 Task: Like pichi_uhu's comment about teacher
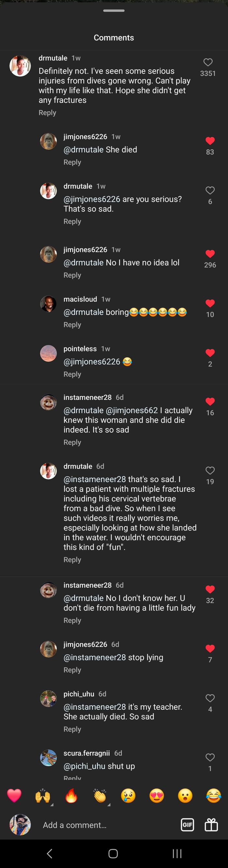(210, 698)
